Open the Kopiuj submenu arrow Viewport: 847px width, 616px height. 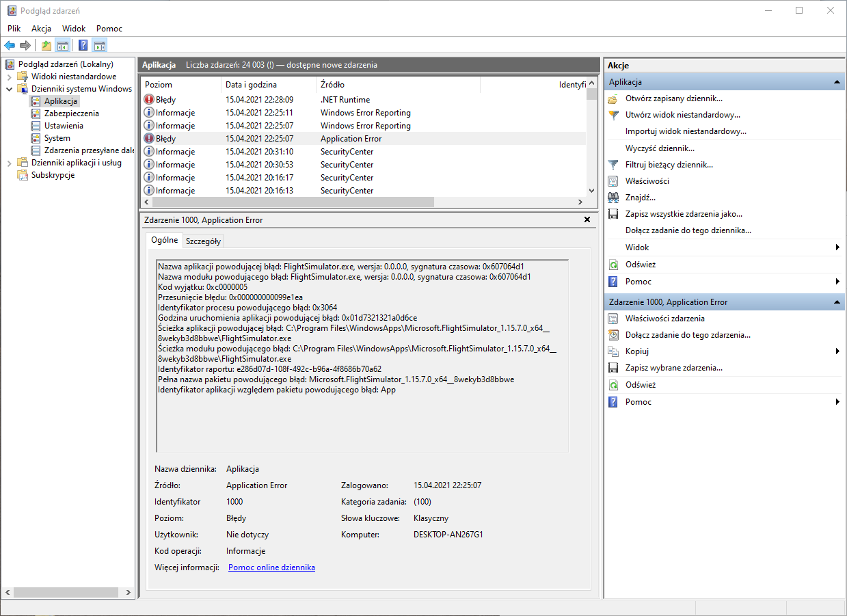pyautogui.click(x=838, y=351)
